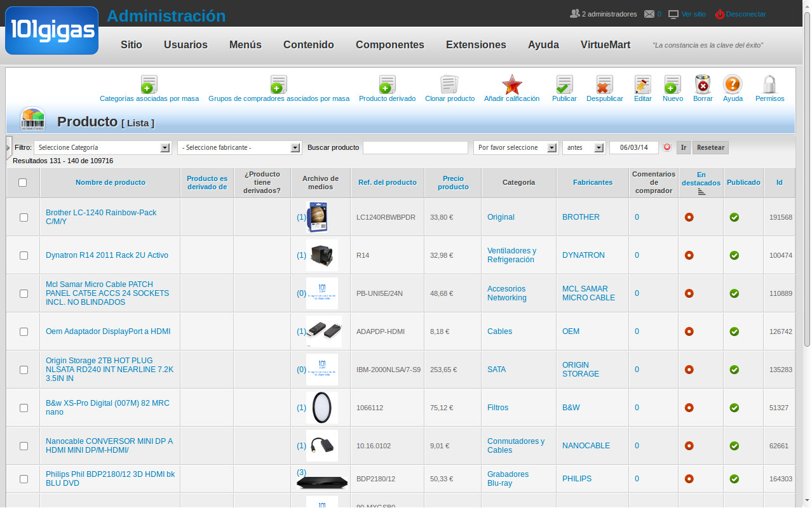Open the Permisos padlock icon

769,85
